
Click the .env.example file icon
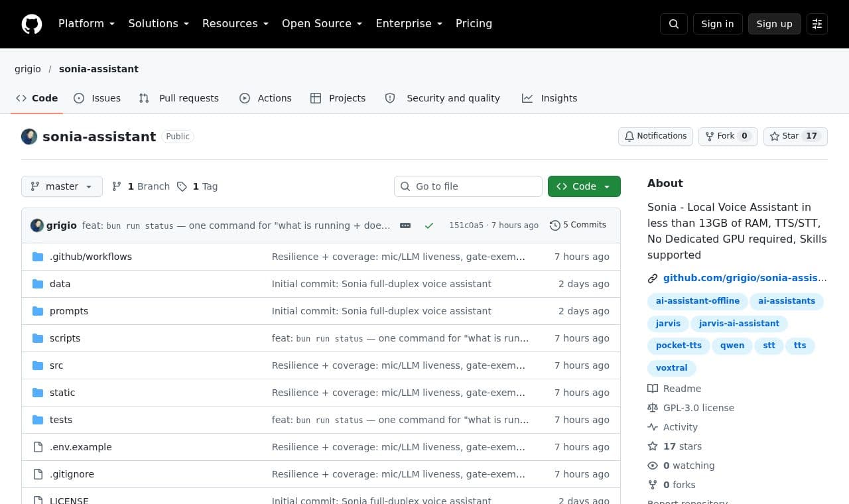[38, 447]
